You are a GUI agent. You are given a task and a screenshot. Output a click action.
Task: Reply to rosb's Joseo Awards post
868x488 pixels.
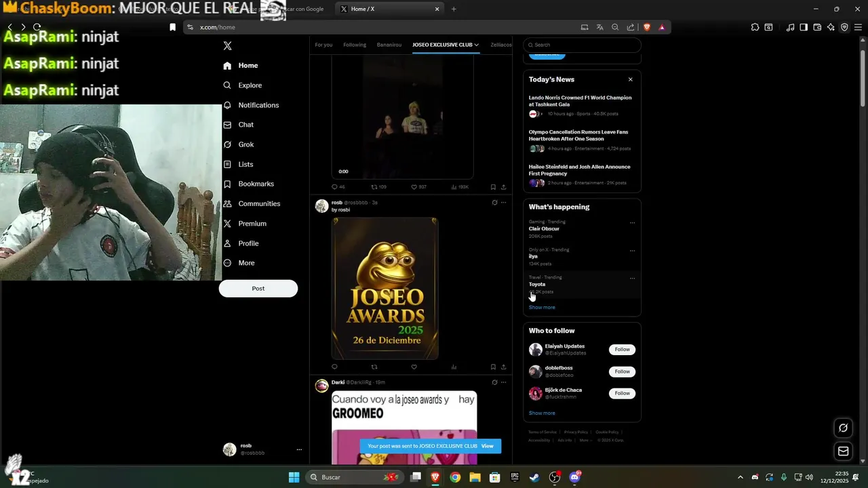334,367
